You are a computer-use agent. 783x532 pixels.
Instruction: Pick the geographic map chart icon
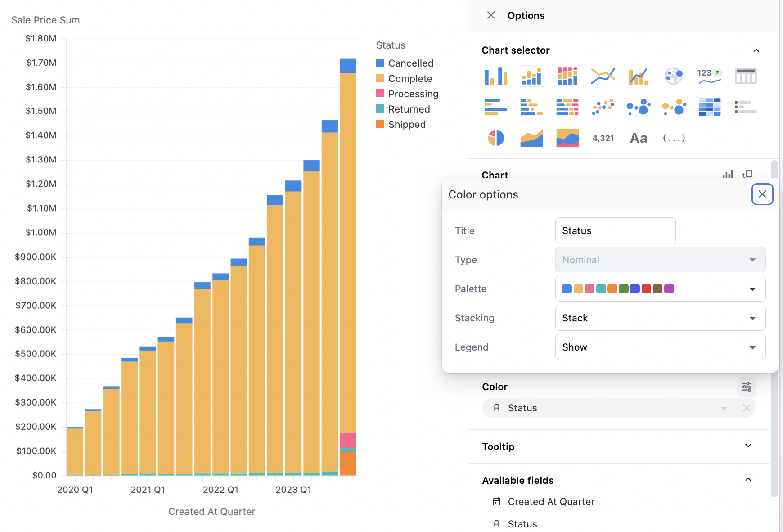tap(674, 76)
